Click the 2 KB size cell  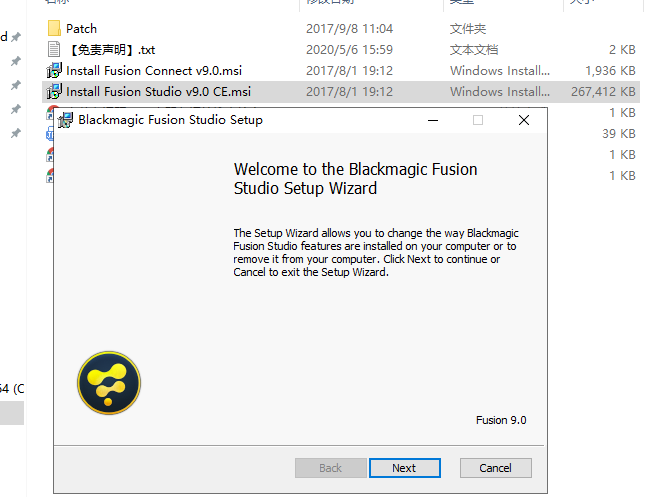point(622,50)
